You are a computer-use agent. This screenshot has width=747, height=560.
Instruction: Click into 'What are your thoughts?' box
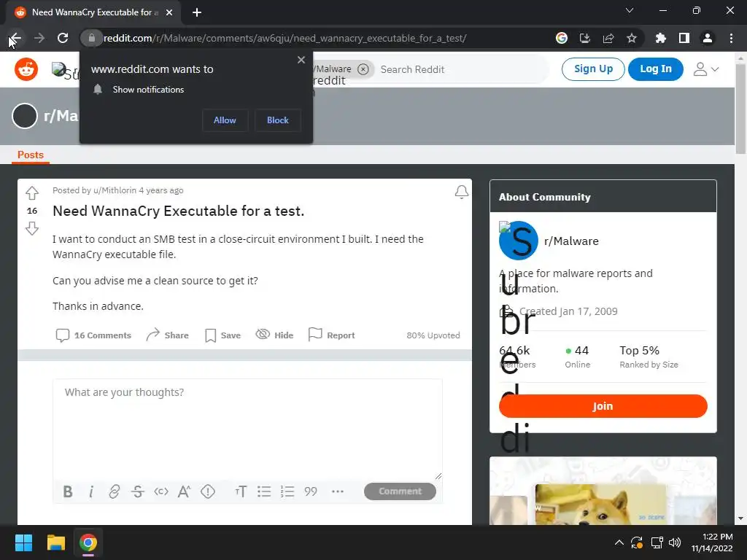click(247, 429)
